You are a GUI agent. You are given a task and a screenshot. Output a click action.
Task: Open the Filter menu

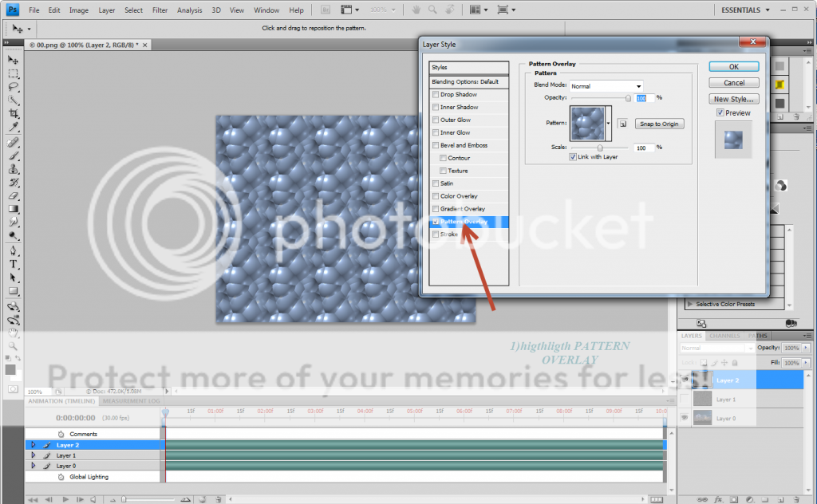(160, 10)
